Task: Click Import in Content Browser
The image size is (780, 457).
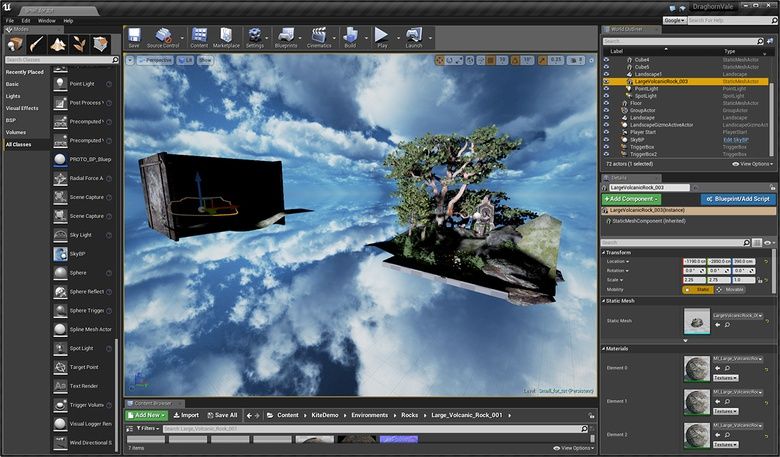Action: point(186,415)
